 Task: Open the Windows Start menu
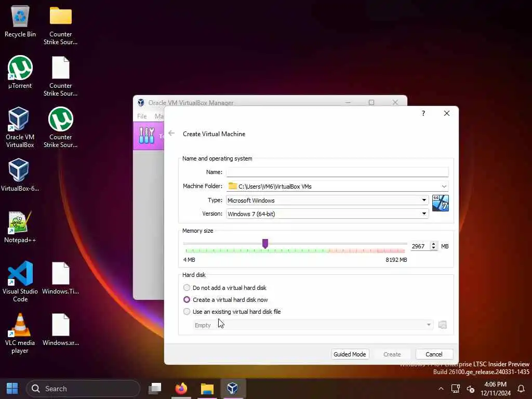(12, 389)
